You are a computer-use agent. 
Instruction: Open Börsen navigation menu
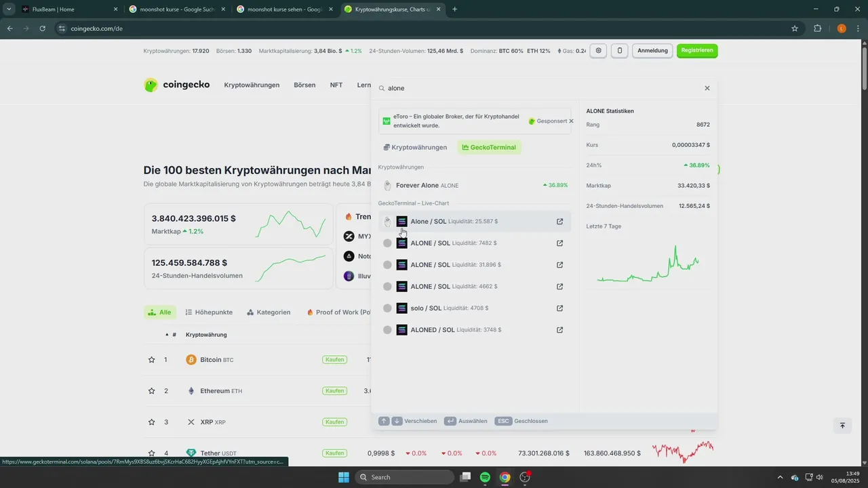(304, 85)
